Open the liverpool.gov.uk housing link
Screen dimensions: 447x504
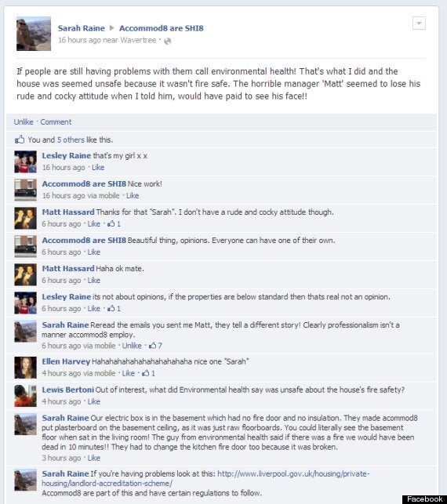coord(205,479)
